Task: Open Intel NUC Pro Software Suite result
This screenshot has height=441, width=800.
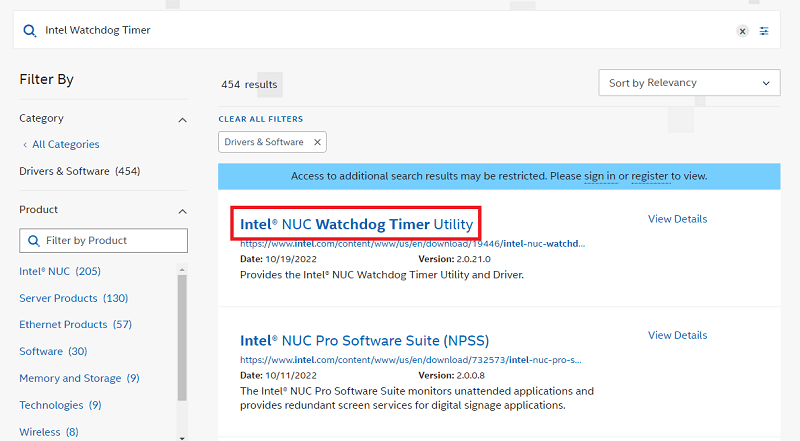Action: pyautogui.click(x=364, y=340)
